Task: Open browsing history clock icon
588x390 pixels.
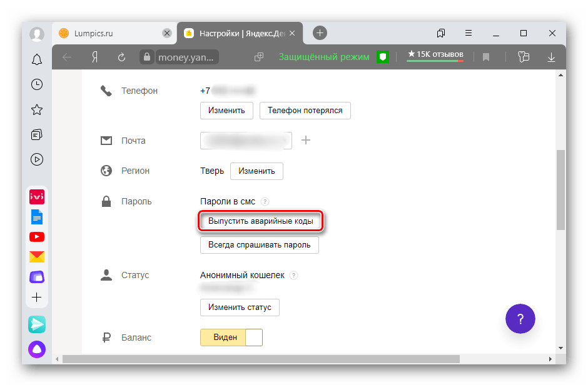Action: 37,84
